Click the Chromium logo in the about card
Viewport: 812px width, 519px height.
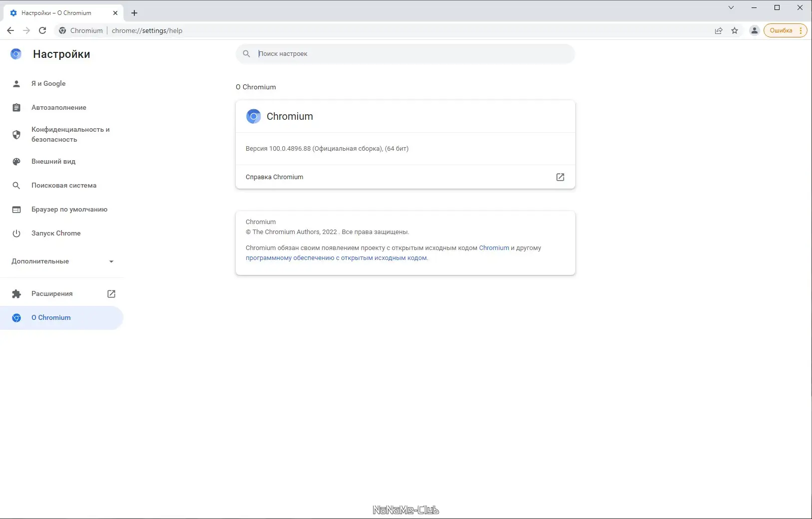click(x=254, y=116)
